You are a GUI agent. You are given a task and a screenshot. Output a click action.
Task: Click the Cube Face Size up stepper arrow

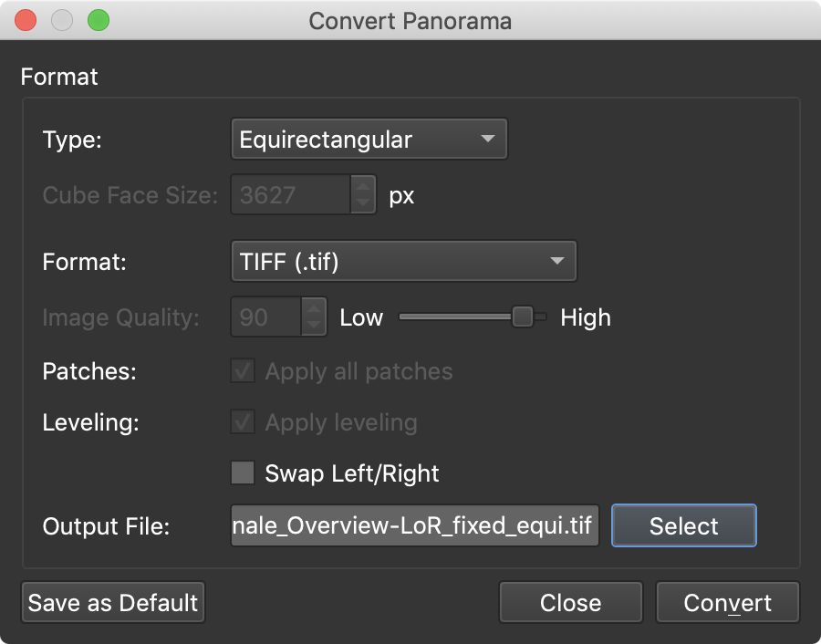pos(365,188)
